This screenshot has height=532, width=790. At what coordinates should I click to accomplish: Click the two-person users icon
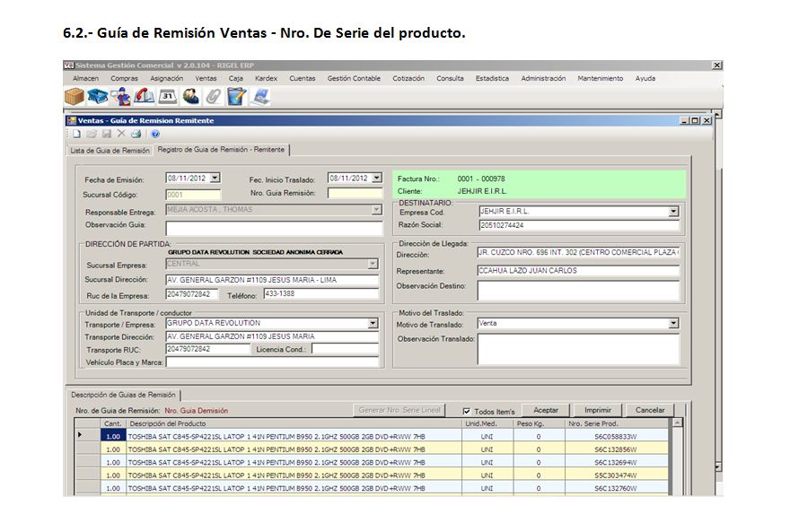point(190,96)
